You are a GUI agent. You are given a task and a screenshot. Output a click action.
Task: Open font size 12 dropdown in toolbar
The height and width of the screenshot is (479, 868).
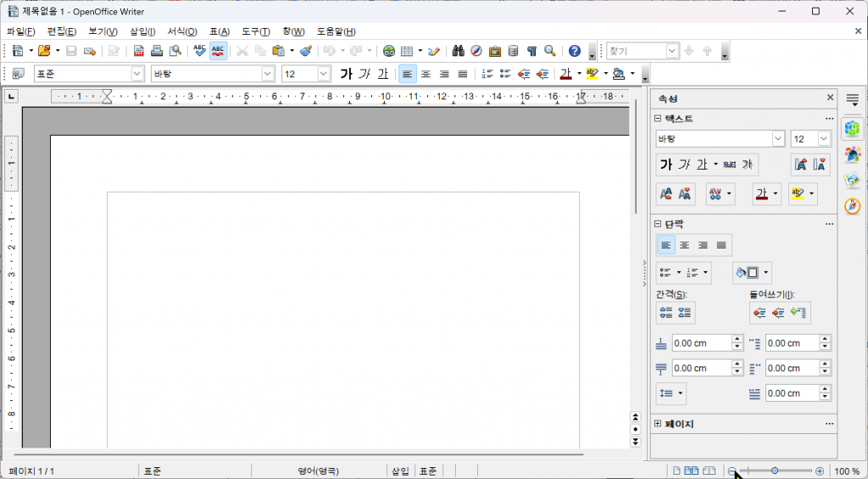point(324,74)
